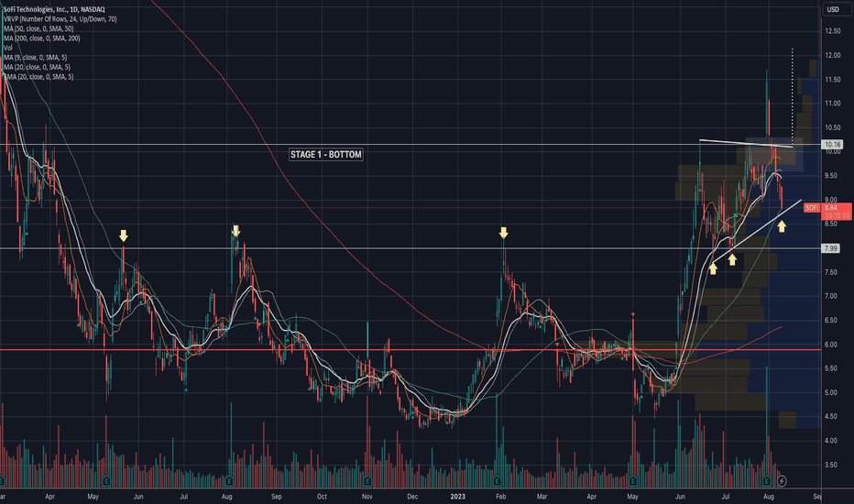The width and height of the screenshot is (854, 504).
Task: Click the 9.50 price scale label
Action: click(x=831, y=176)
